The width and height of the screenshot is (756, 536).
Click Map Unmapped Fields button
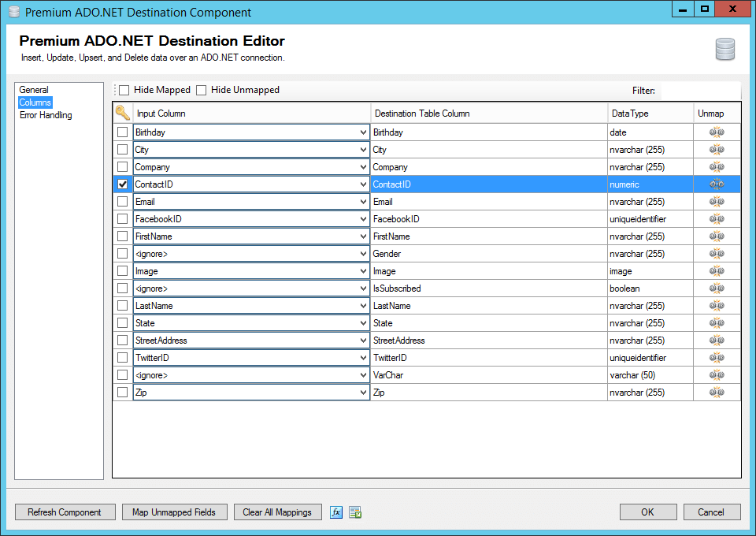(x=175, y=512)
